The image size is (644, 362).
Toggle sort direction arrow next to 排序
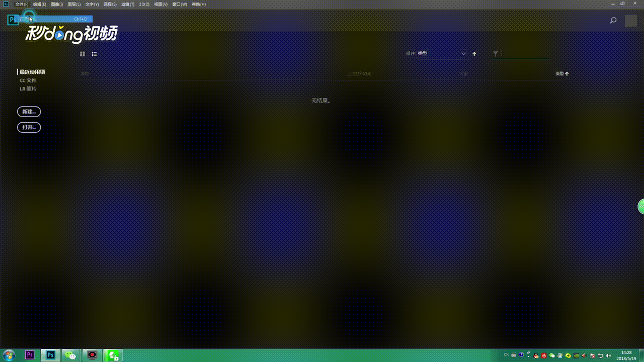click(474, 54)
